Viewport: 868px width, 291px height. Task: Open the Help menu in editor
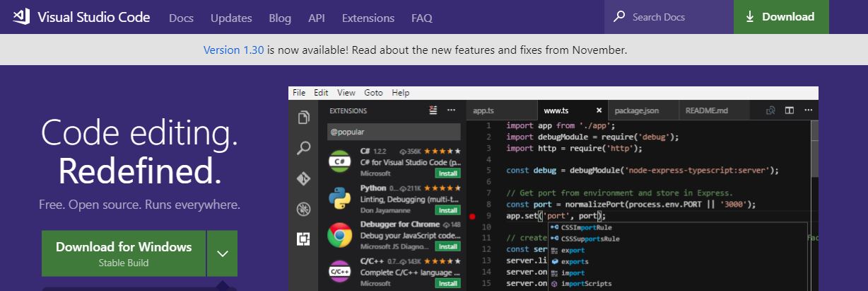401,93
